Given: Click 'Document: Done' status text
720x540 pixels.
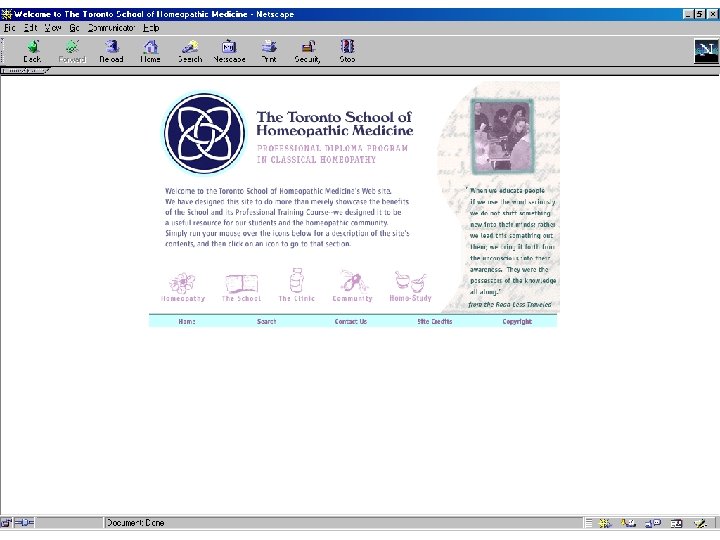Looking at the screenshot, I should 135,523.
